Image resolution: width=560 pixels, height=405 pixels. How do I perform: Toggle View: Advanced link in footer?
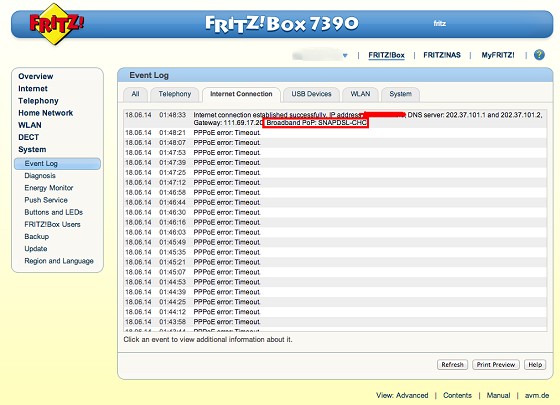point(402,395)
